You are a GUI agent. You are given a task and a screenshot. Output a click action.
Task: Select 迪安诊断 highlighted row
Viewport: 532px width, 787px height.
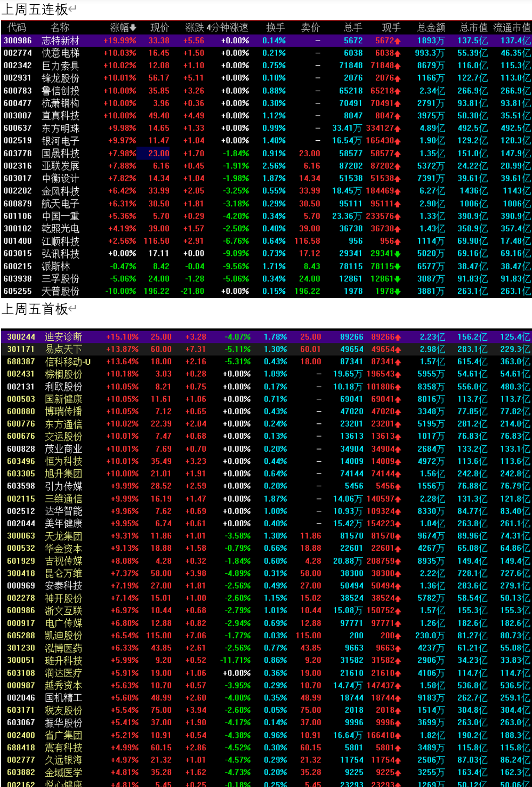pos(266,337)
